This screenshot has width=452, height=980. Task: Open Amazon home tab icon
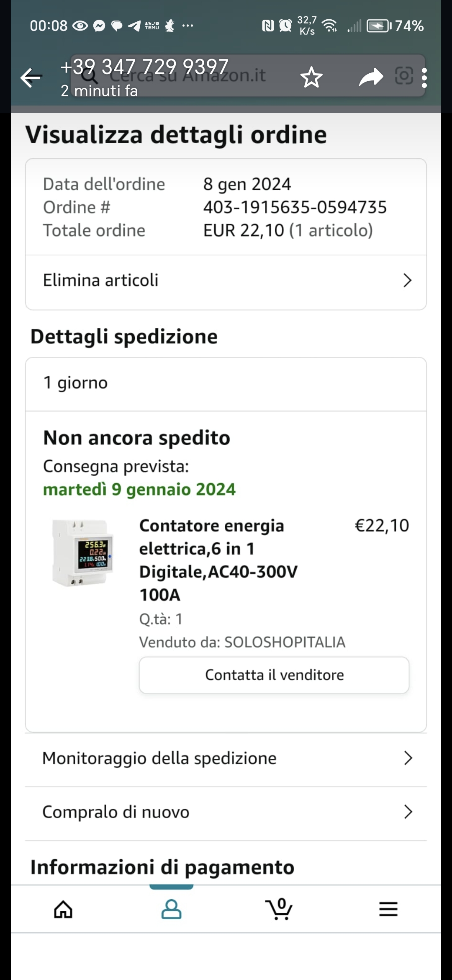click(x=63, y=909)
